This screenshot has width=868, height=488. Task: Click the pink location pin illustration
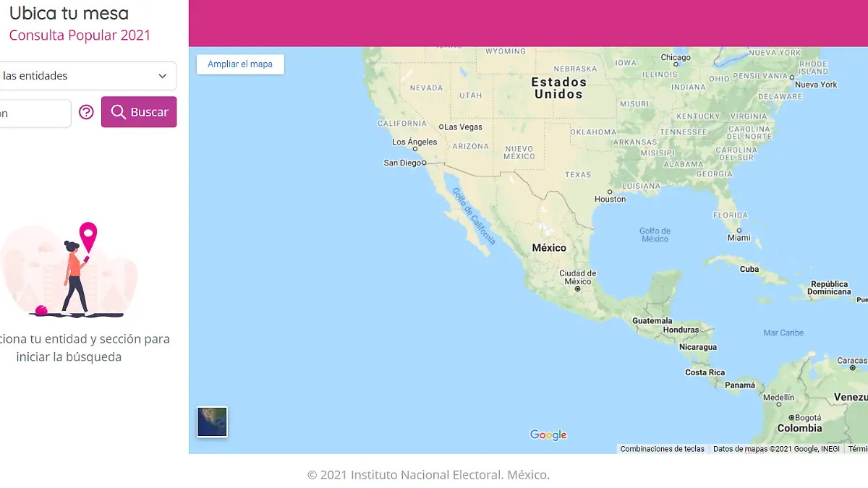pyautogui.click(x=88, y=234)
